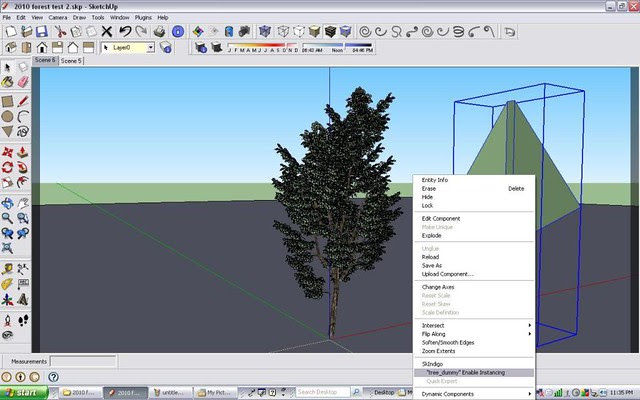The image size is (640, 400).
Task: Select the Paint Bucket tool
Action: [x=7, y=82]
